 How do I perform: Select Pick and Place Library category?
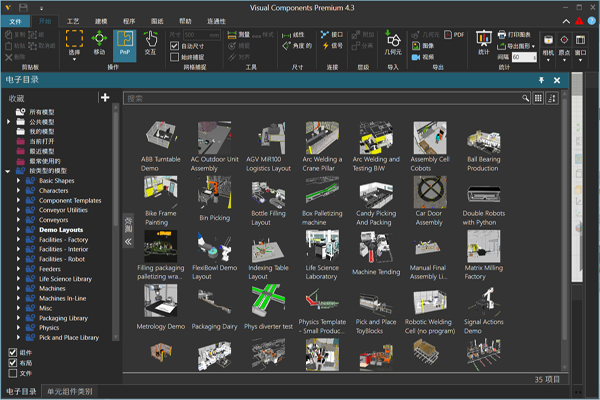pos(69,338)
